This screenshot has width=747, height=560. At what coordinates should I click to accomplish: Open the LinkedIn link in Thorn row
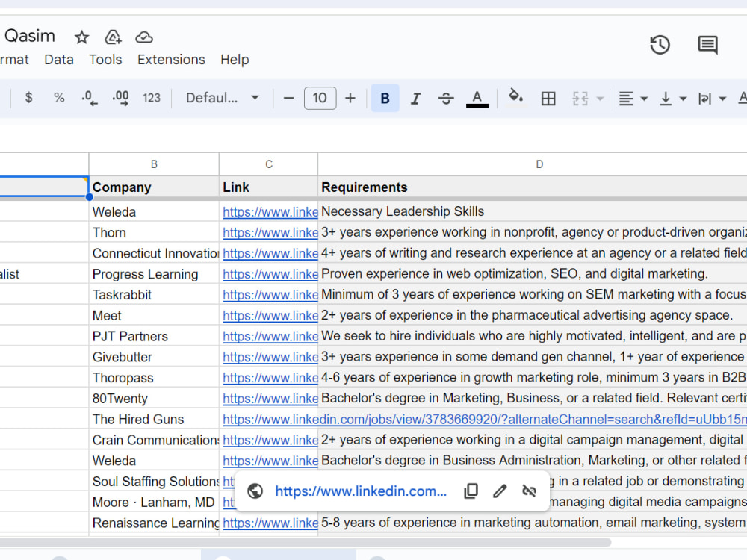pos(270,233)
